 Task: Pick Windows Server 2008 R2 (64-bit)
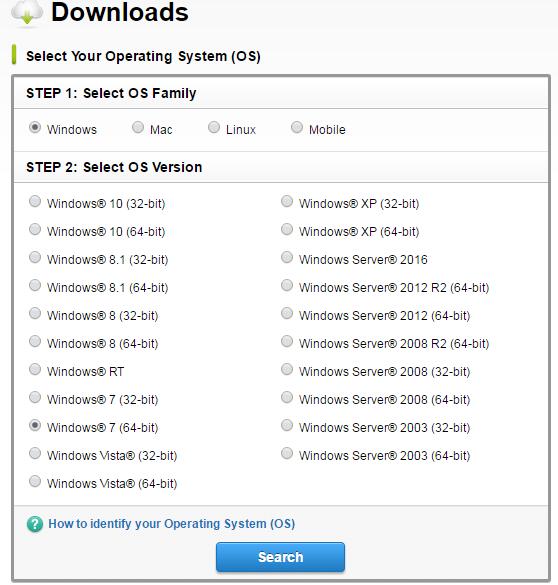point(287,341)
